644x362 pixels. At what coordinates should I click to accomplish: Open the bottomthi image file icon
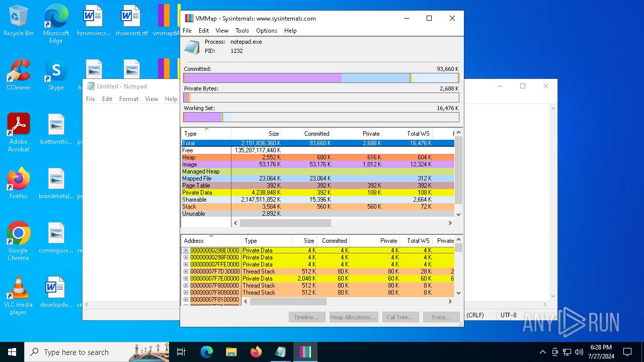tap(56, 129)
